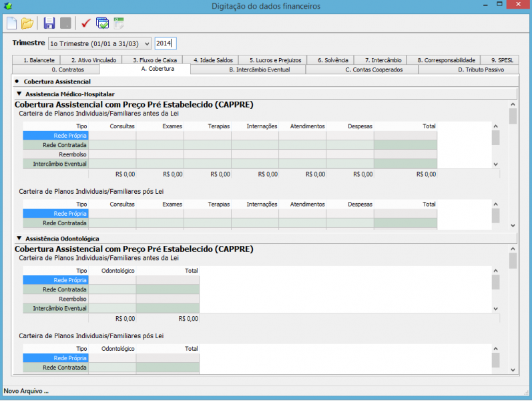Click the window with green check icon
Image resolution: width=532 pixels, height=401 pixels.
pos(102,23)
